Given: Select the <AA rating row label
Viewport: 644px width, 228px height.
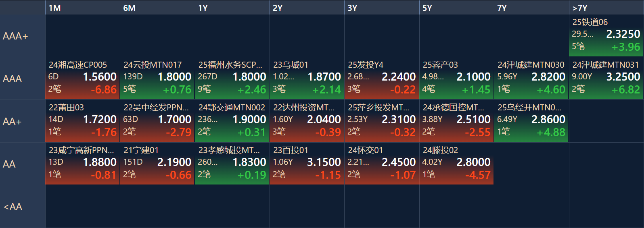Looking at the screenshot, I should pos(23,207).
